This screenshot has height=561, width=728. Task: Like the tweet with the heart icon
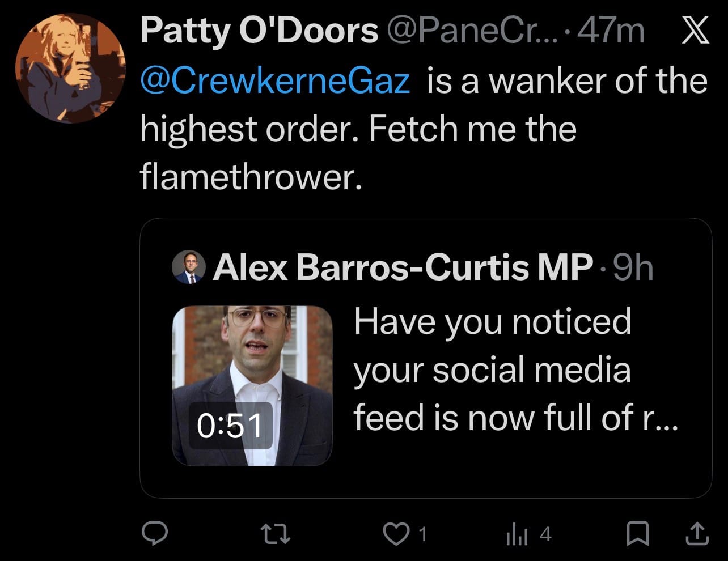(x=397, y=533)
